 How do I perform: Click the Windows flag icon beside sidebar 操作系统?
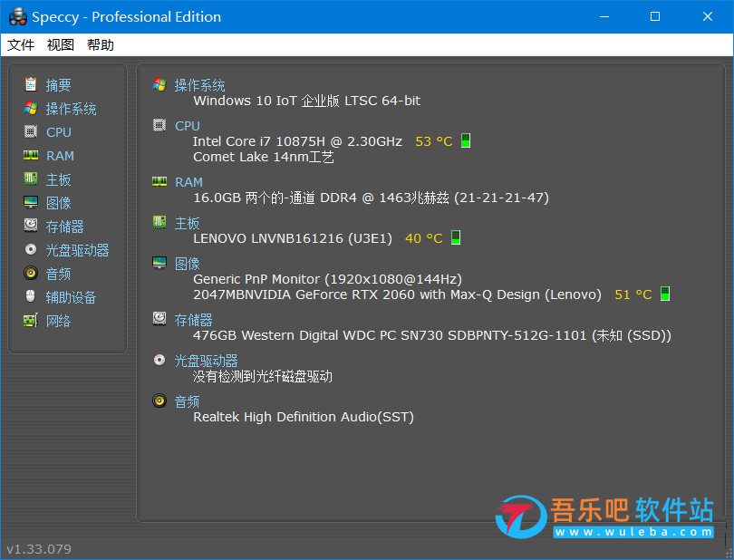click(31, 108)
